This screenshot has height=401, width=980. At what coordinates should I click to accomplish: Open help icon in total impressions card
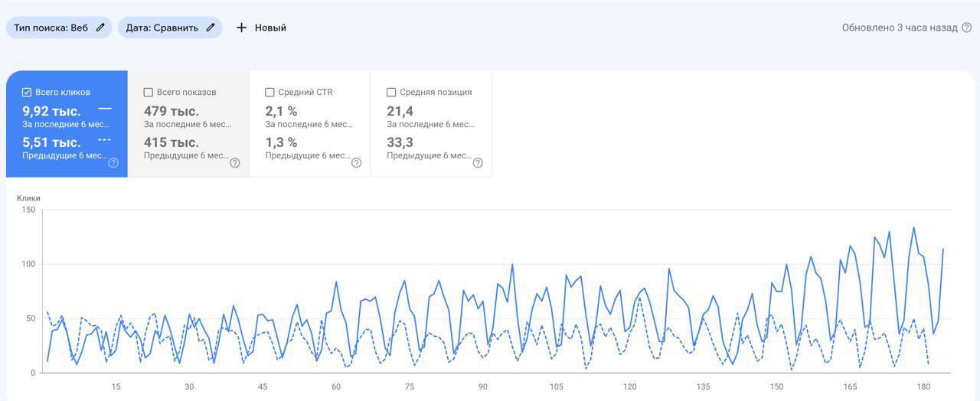pyautogui.click(x=235, y=162)
